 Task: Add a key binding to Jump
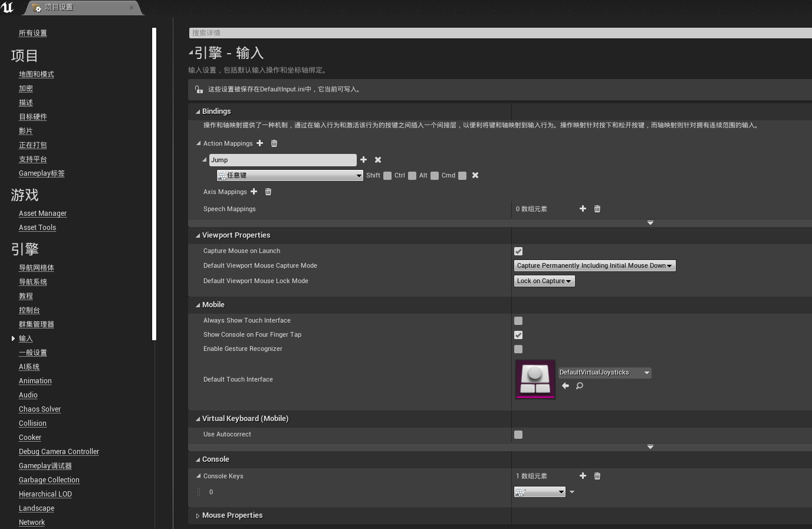click(x=364, y=160)
